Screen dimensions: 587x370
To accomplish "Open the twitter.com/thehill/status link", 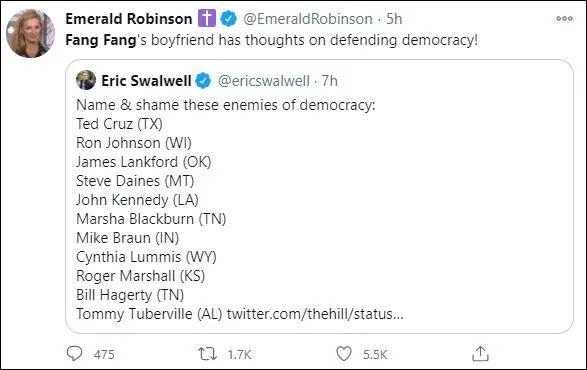I will (315, 314).
